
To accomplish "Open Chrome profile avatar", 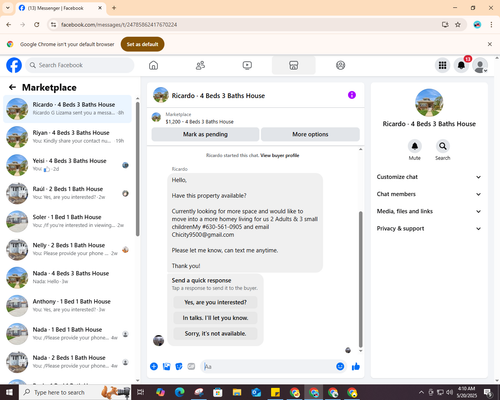I will click(477, 25).
